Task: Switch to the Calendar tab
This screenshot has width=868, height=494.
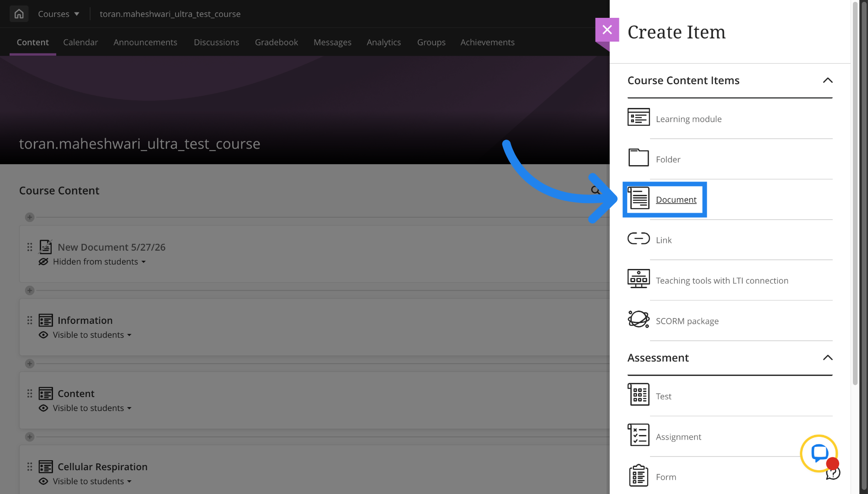Action: tap(80, 42)
